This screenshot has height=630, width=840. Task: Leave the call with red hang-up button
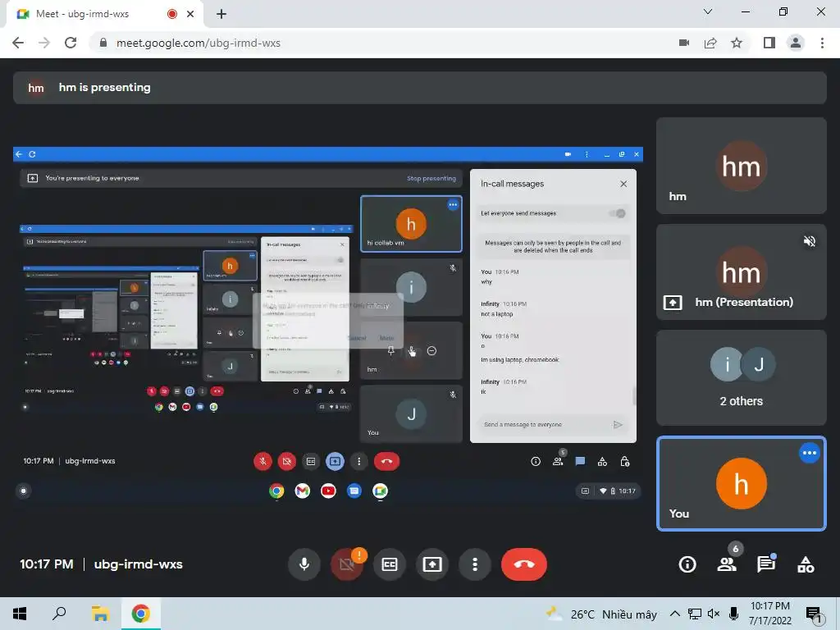pyautogui.click(x=524, y=564)
